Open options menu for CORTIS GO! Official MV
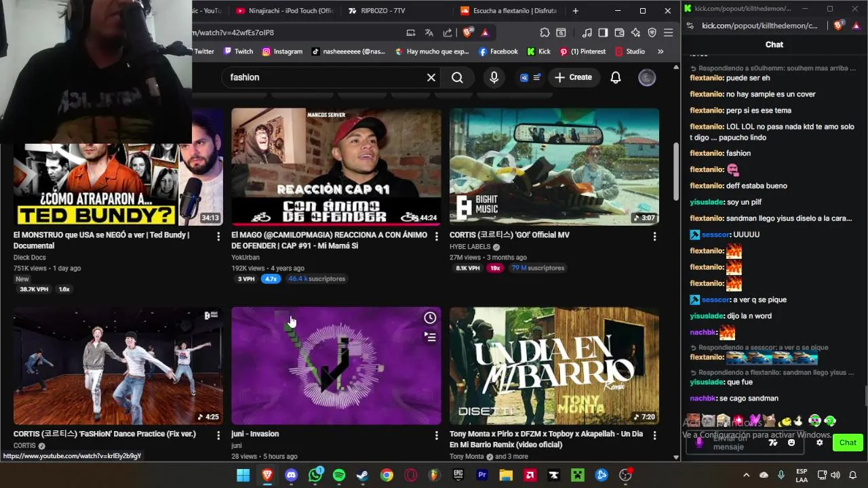The image size is (868, 488). [x=654, y=236]
